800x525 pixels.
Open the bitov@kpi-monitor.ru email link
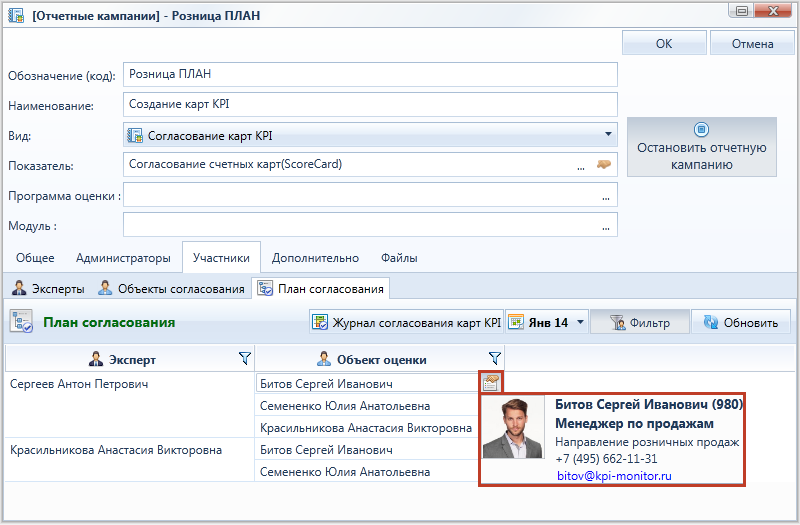(x=614, y=476)
